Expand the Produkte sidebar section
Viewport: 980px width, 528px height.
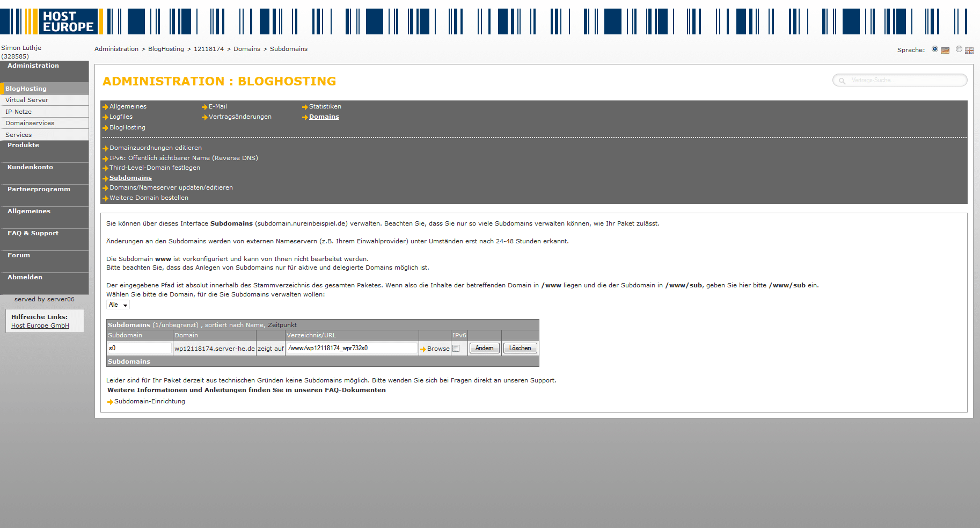(x=23, y=145)
